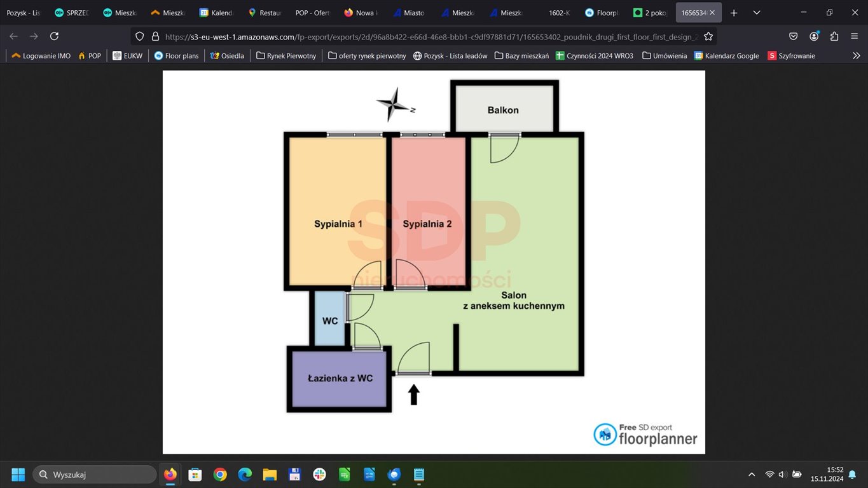This screenshot has height=488, width=868.
Task: Expand the Bazy mieszkań bookmark folder
Action: tap(521, 56)
